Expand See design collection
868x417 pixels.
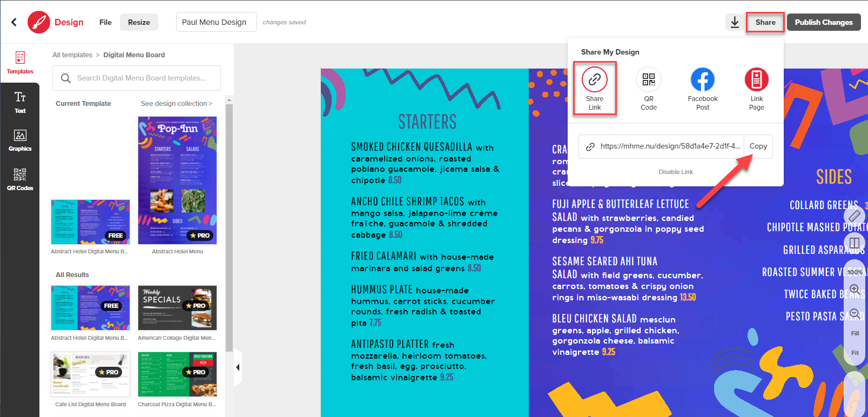(177, 104)
